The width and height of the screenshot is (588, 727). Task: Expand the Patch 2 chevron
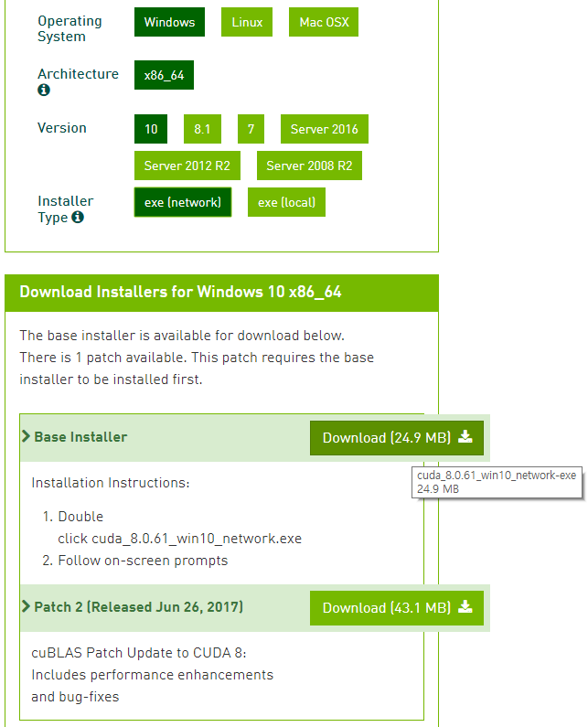click(26, 606)
